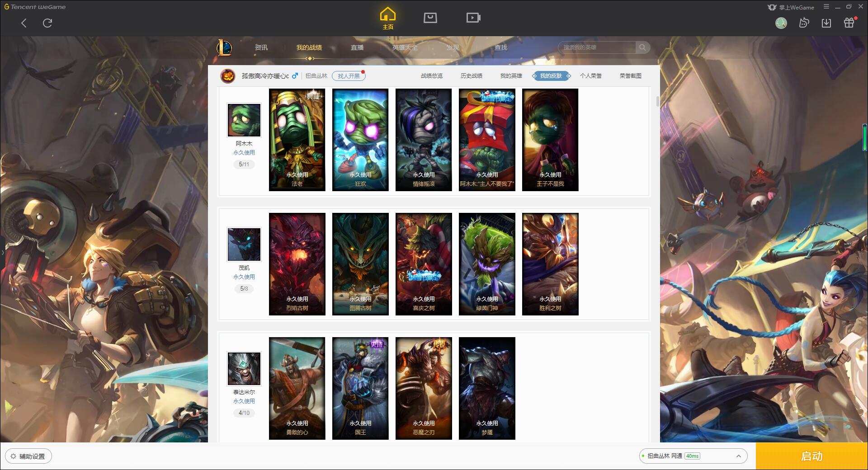The image size is (868, 470).
Task: Open the 情绪摇滚 skin card
Action: [424, 140]
